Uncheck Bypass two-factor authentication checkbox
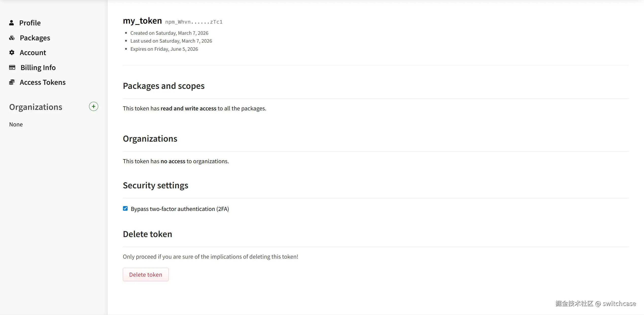The image size is (644, 315). pos(125,208)
